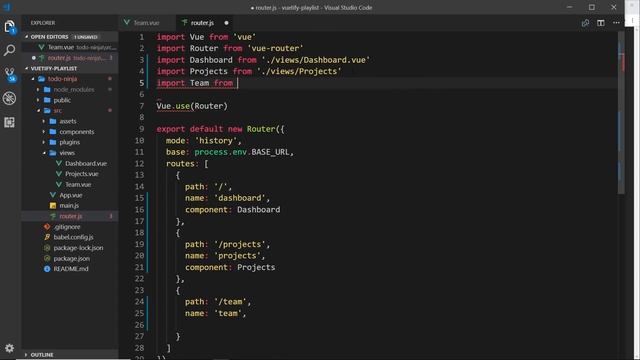
Task: Click the JS icon beside main.js
Action: (x=53, y=206)
